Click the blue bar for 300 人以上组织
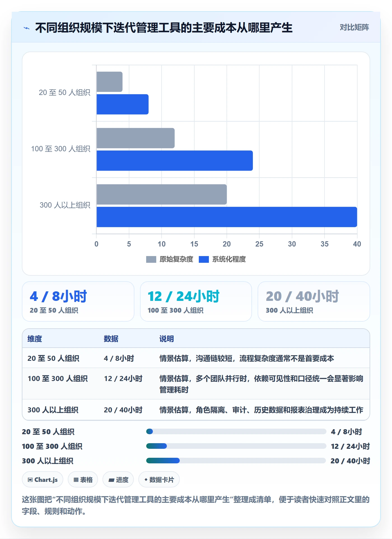Image resolution: width=392 pixels, height=539 pixels. click(227, 217)
